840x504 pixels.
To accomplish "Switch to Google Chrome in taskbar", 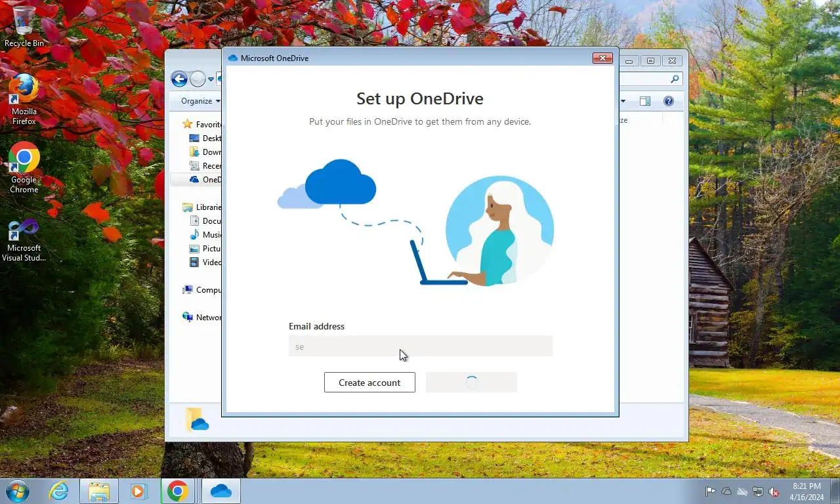I will [x=177, y=491].
